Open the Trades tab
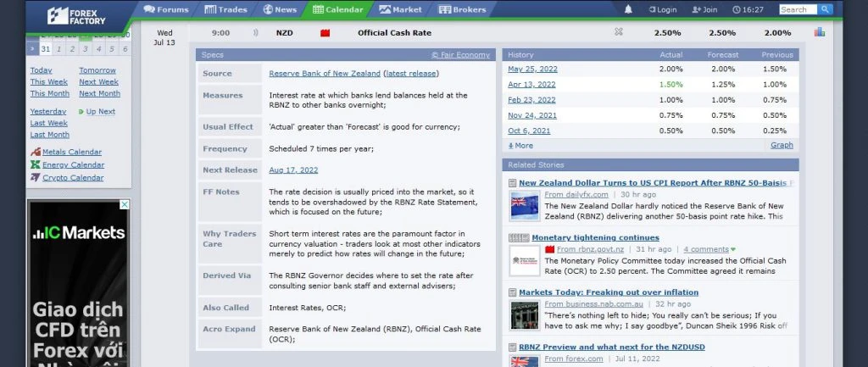 225,9
